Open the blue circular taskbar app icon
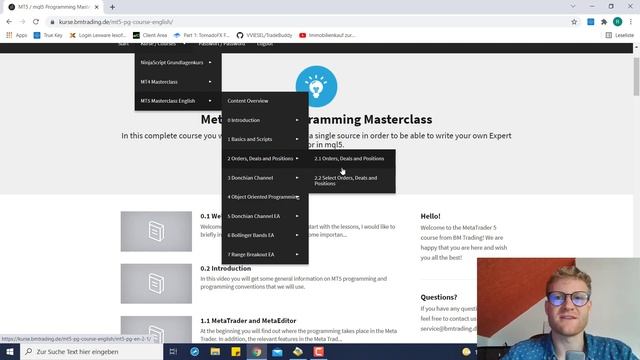 [x=194, y=351]
